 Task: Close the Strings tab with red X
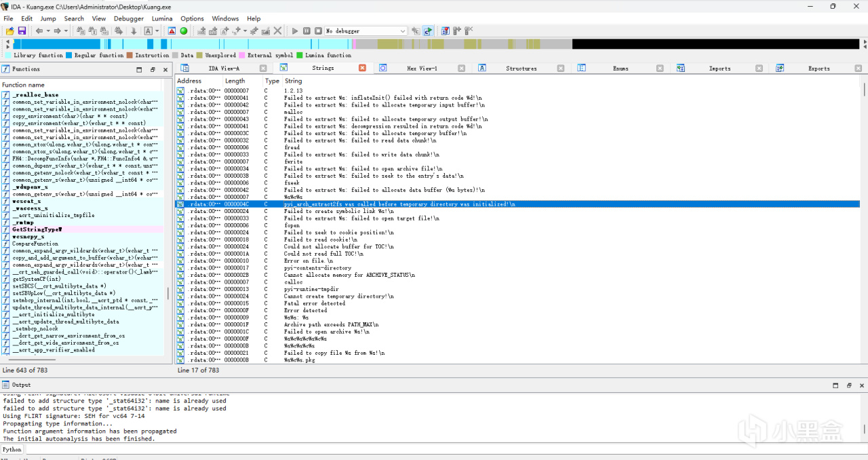click(x=362, y=68)
